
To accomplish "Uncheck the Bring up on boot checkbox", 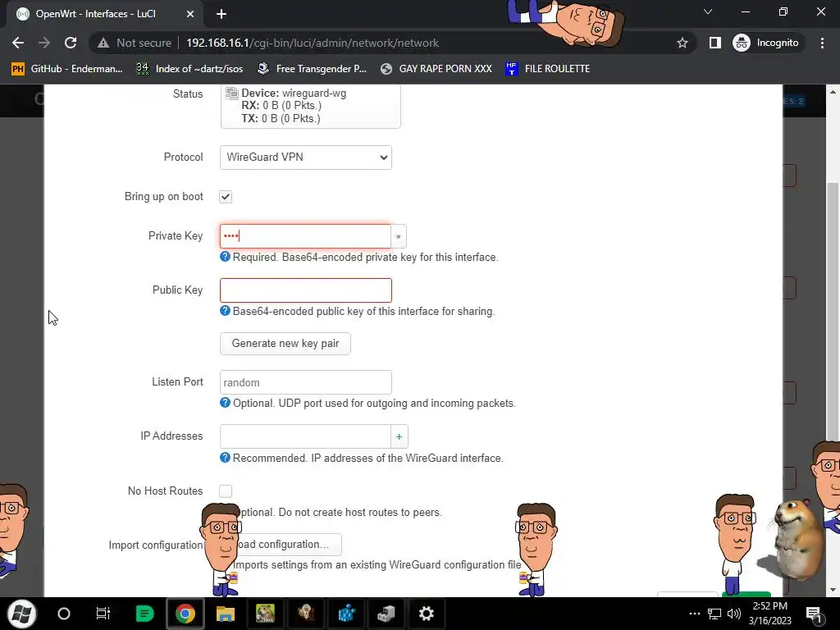I will point(226,197).
